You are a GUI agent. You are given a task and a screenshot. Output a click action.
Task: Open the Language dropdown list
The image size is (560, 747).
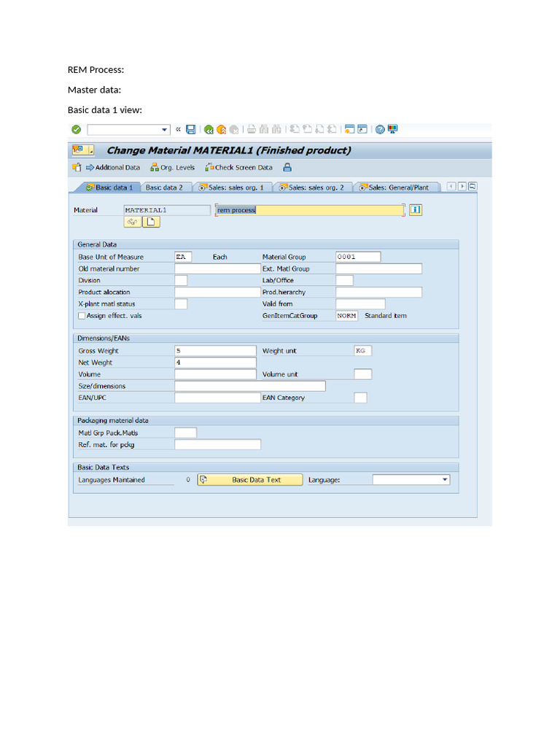445,480
